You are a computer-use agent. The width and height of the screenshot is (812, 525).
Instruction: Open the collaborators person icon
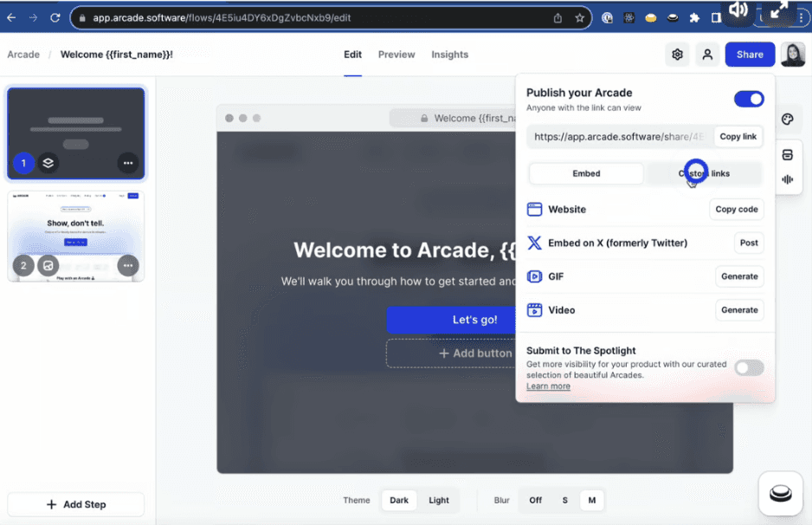tap(707, 55)
